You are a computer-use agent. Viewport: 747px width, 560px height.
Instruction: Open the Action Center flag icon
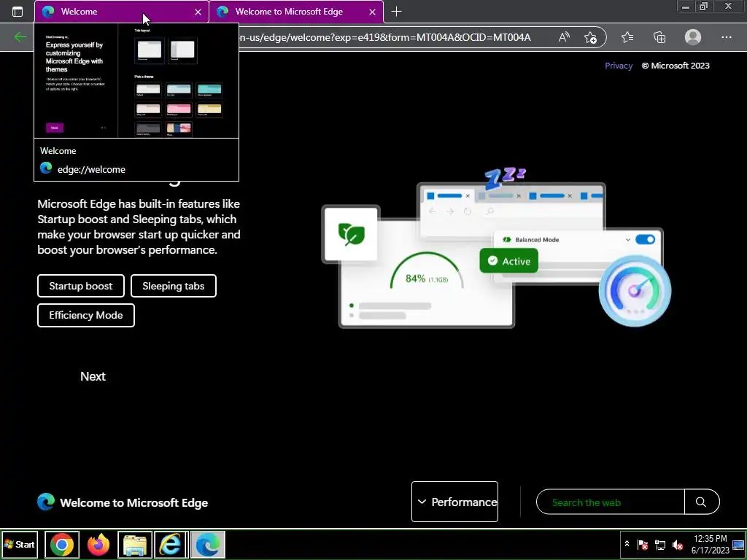[642, 544]
